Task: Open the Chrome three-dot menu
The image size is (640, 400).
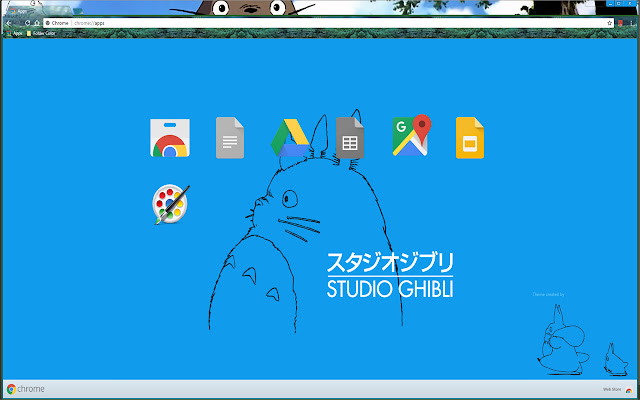Action: (x=631, y=23)
